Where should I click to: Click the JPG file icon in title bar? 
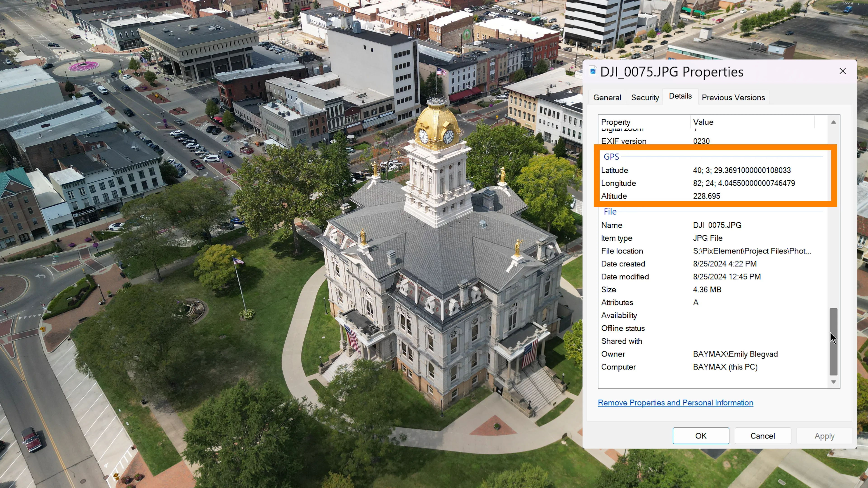pos(593,71)
